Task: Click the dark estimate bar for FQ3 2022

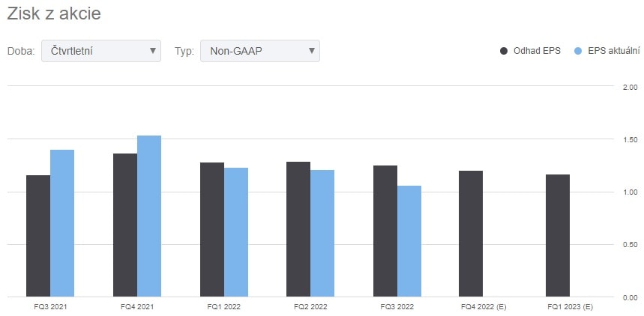Action: coord(385,231)
